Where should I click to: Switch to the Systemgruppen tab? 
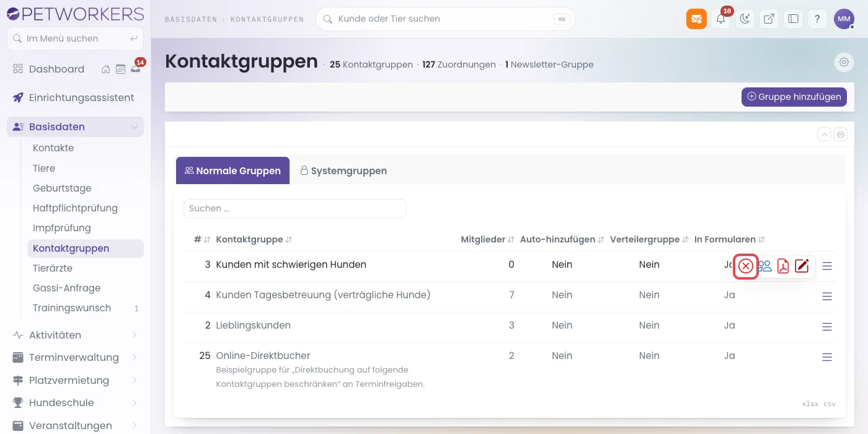(x=343, y=170)
